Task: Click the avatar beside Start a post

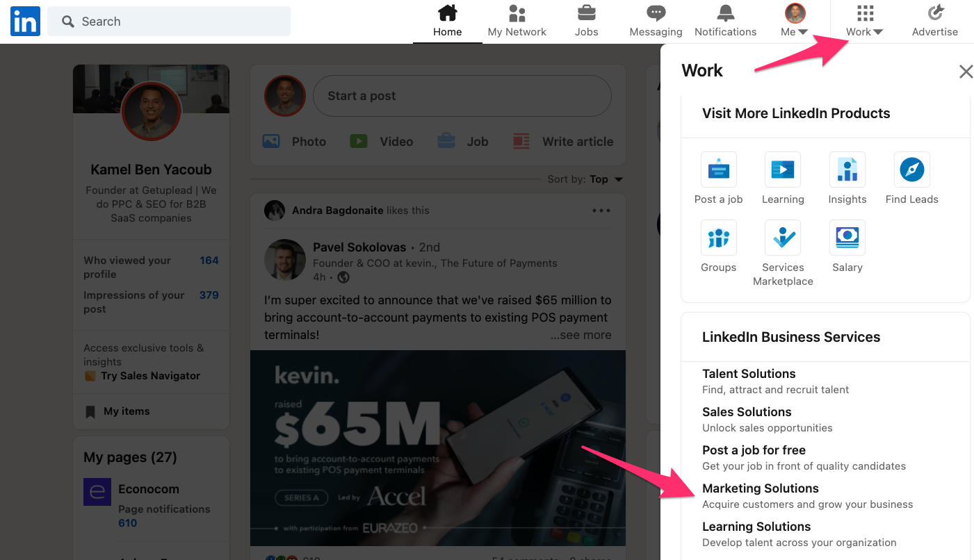Action: (x=285, y=96)
